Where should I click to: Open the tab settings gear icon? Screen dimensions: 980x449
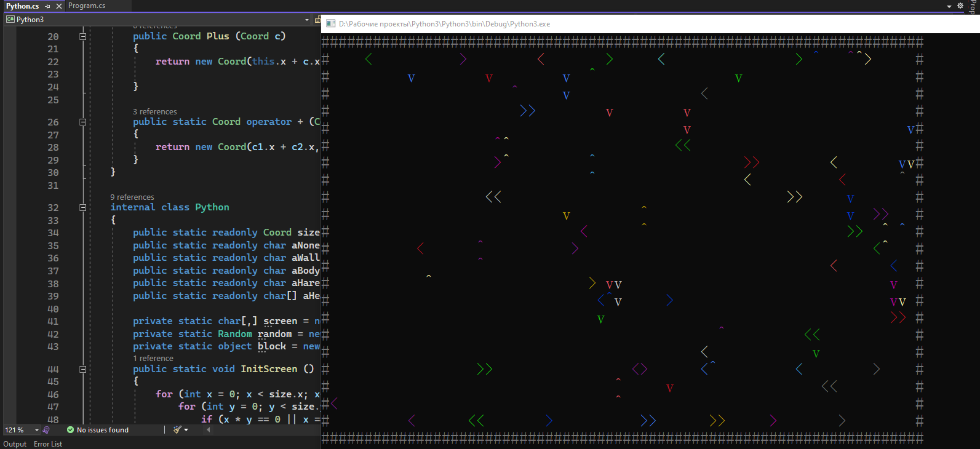pyautogui.click(x=960, y=6)
